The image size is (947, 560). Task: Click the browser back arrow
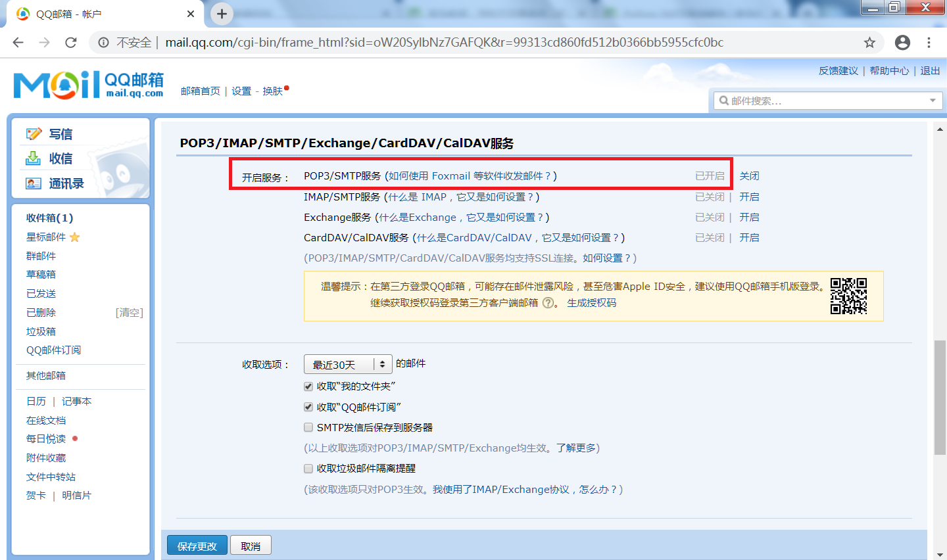click(18, 42)
